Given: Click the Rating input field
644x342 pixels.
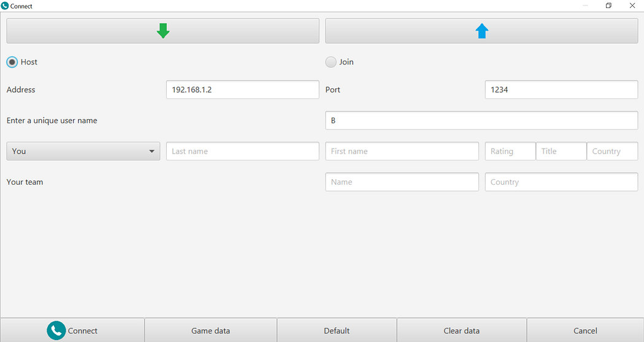Looking at the screenshot, I should (510, 151).
